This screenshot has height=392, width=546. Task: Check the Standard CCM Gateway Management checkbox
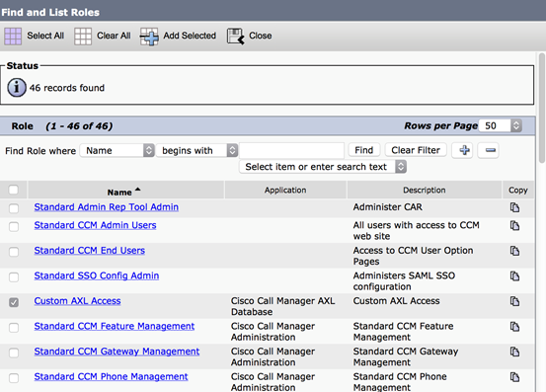[x=14, y=353]
